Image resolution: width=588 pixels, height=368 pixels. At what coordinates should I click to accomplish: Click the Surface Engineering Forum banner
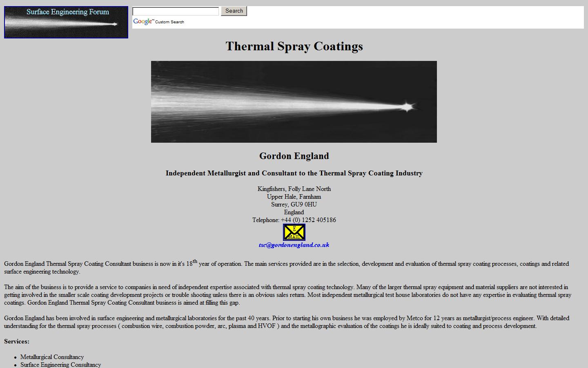tap(66, 22)
